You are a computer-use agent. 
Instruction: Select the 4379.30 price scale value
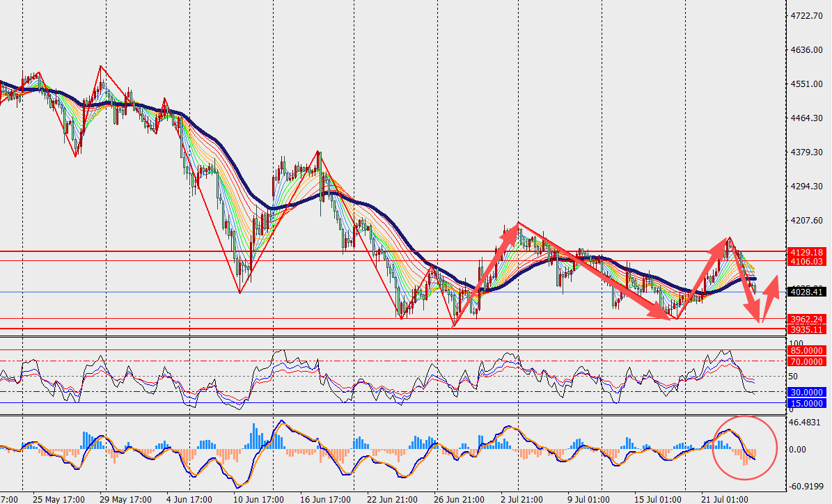[x=806, y=152]
